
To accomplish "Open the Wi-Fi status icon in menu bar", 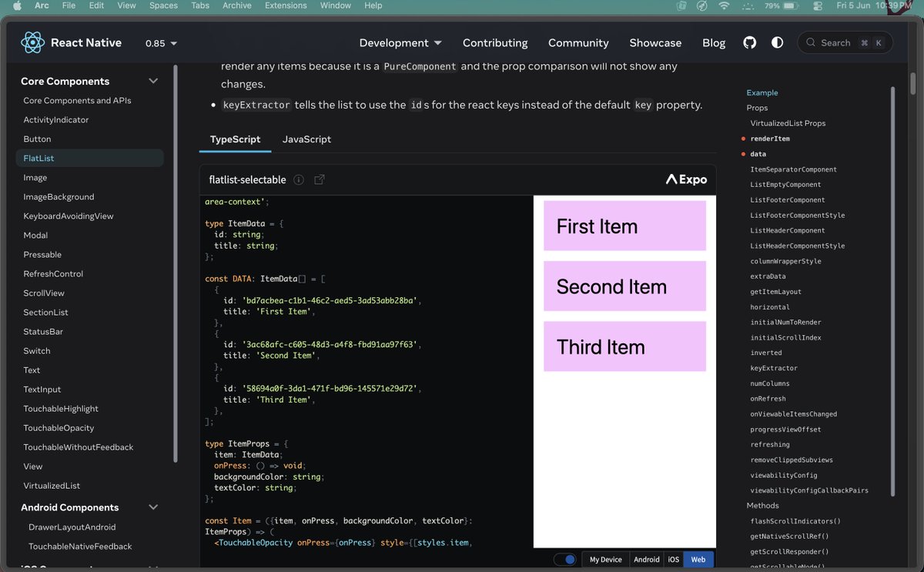I will coord(724,5).
